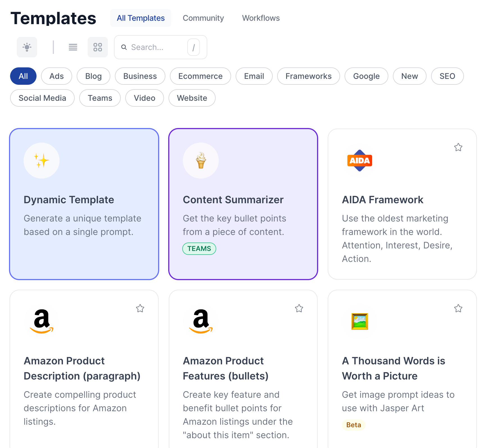
Task: Click the AIDA logo icon
Action: point(359,161)
